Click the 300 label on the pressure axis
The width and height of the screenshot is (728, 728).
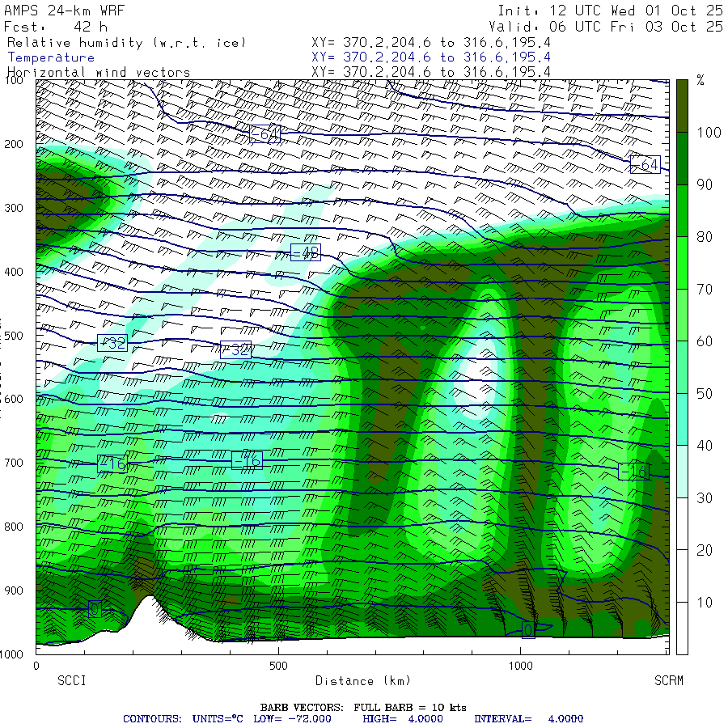tap(14, 208)
